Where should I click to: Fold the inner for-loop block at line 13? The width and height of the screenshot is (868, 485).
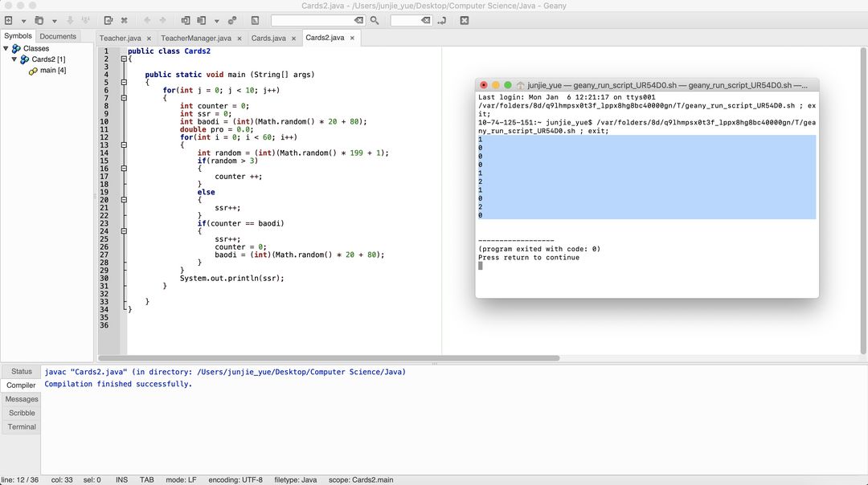coord(124,145)
